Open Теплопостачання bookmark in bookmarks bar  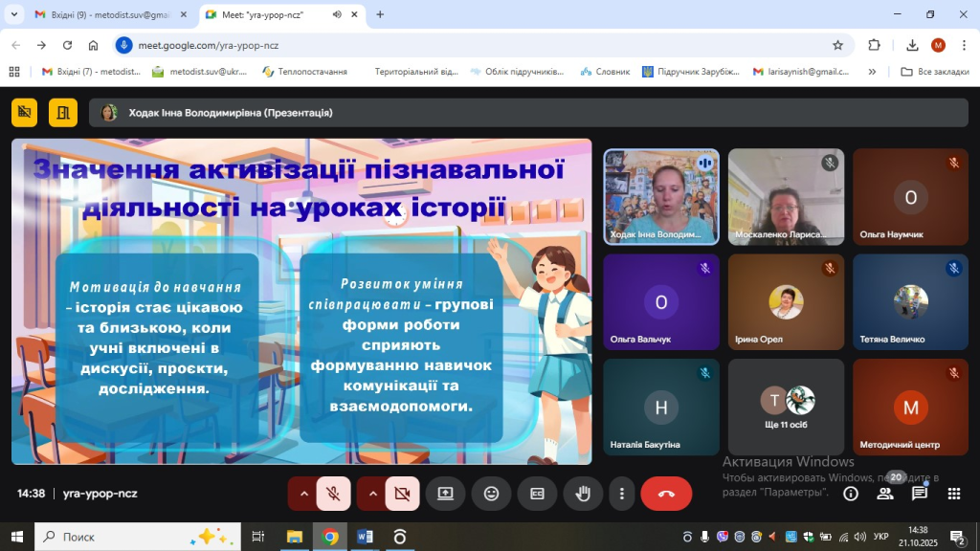click(304, 72)
